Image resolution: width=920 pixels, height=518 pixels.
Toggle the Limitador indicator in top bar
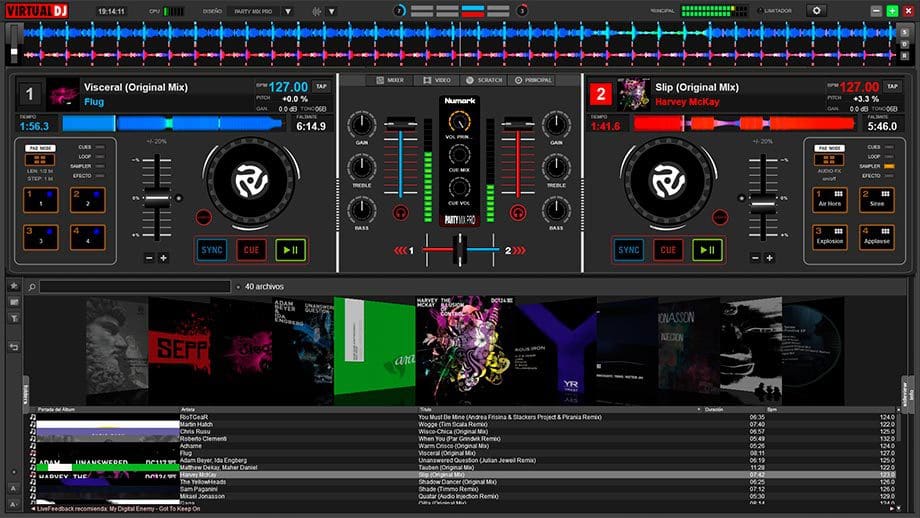click(774, 11)
